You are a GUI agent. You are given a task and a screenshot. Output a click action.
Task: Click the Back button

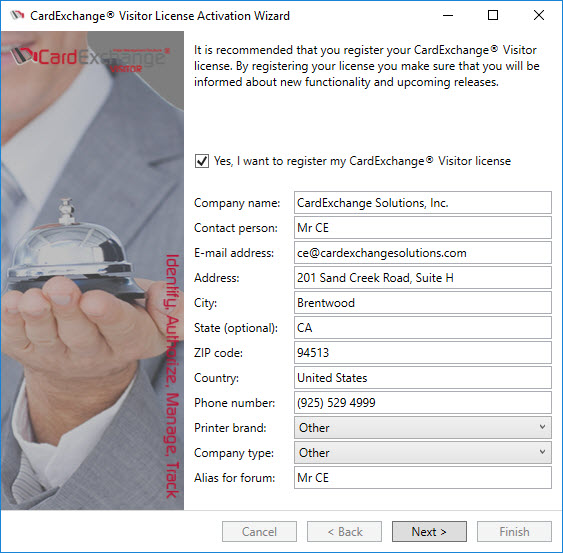coord(344,531)
